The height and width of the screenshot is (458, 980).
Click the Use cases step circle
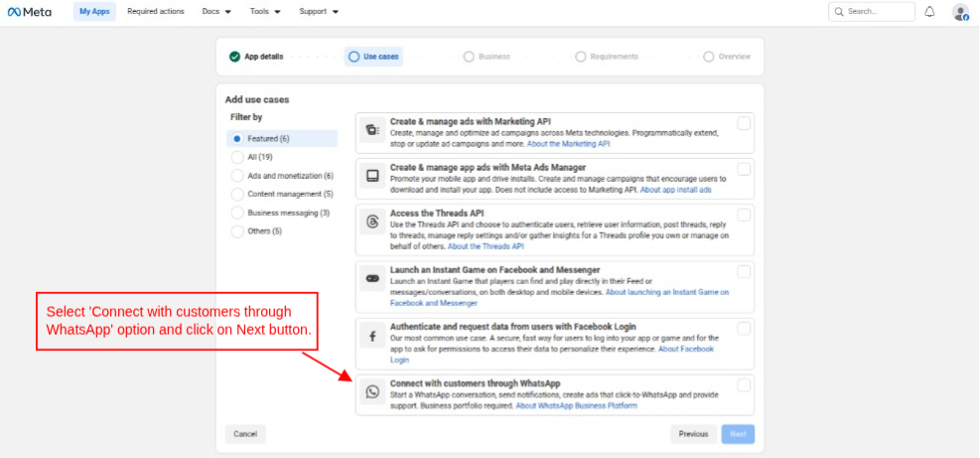click(x=353, y=57)
